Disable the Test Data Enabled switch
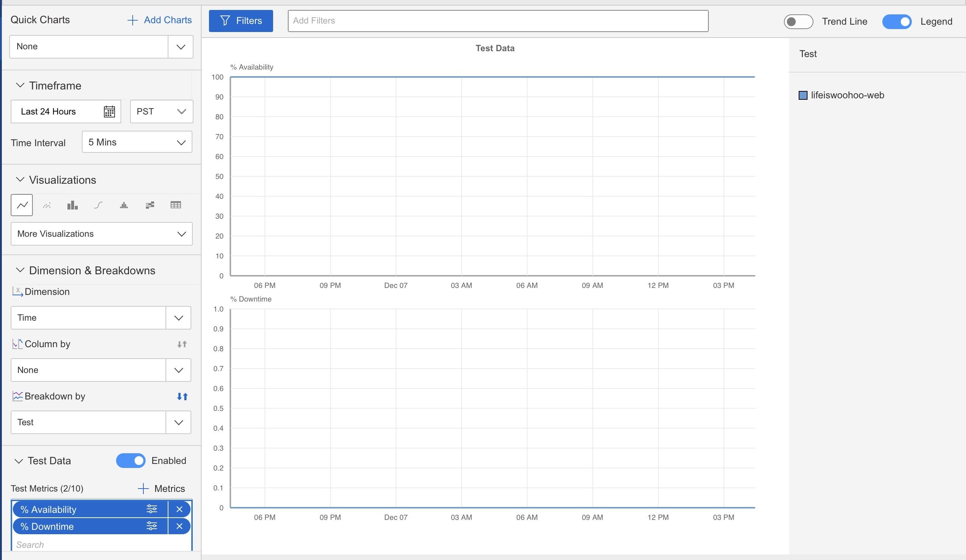 tap(131, 461)
